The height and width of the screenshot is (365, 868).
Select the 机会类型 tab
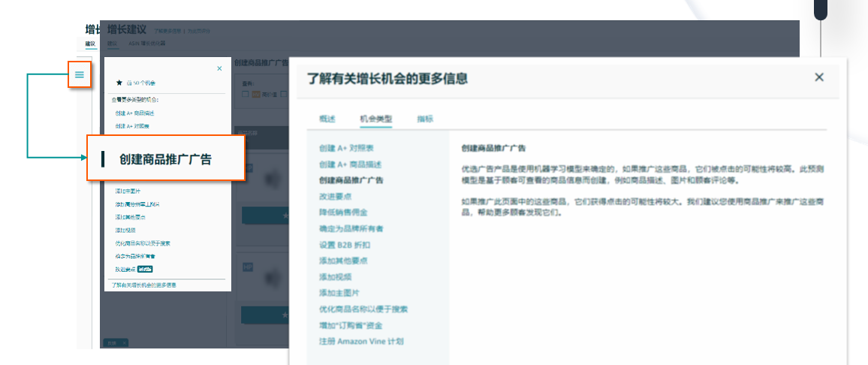click(x=375, y=119)
